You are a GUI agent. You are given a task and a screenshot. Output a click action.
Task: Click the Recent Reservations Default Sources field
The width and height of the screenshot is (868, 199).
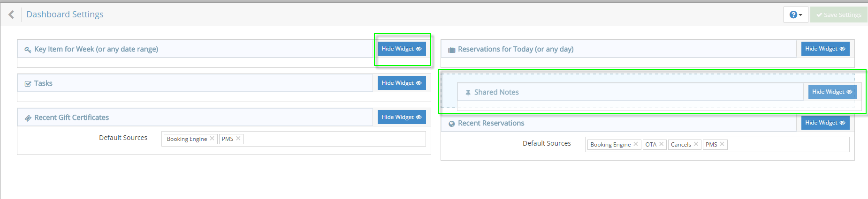788,144
